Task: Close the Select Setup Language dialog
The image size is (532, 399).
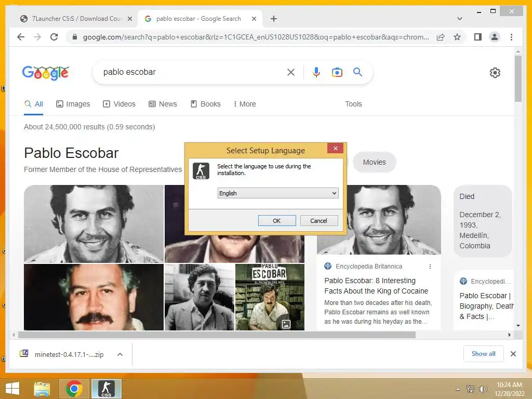Action: point(335,148)
